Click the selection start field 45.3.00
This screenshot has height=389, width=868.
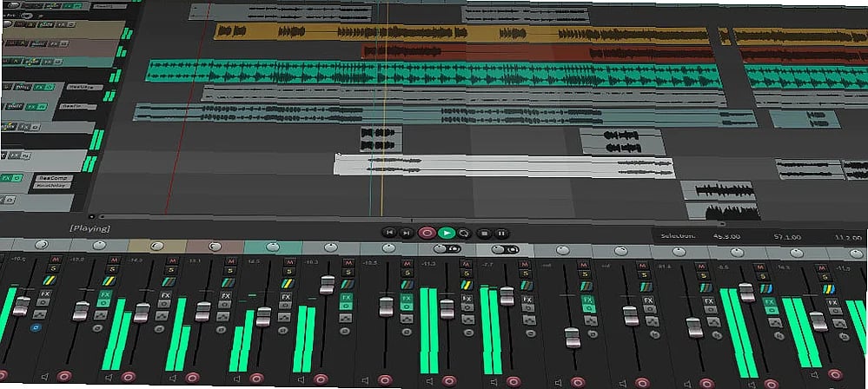(x=726, y=235)
